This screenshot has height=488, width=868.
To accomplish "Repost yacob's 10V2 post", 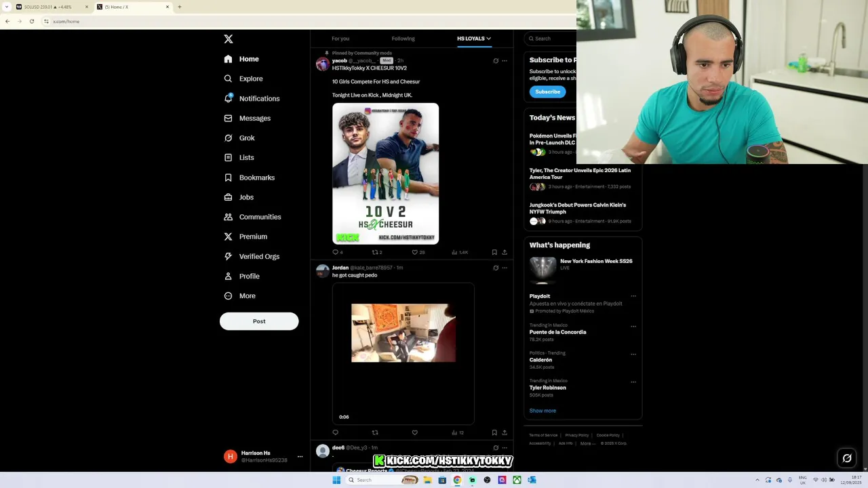I will tap(375, 252).
